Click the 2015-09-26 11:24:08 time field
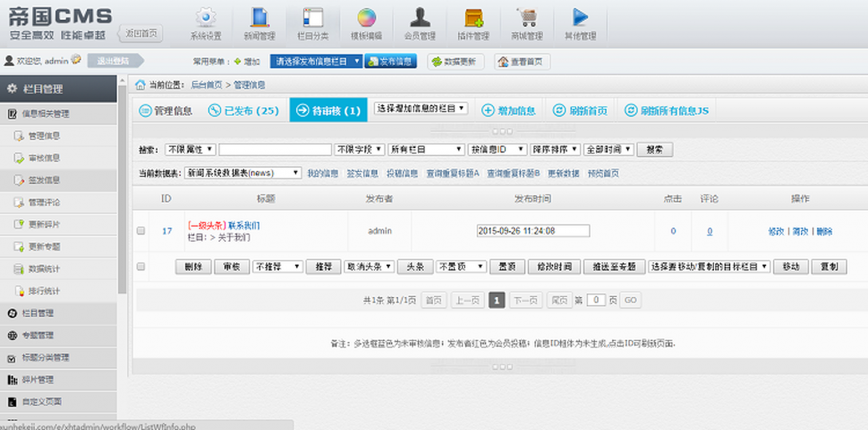This screenshot has width=868, height=430. click(x=533, y=231)
